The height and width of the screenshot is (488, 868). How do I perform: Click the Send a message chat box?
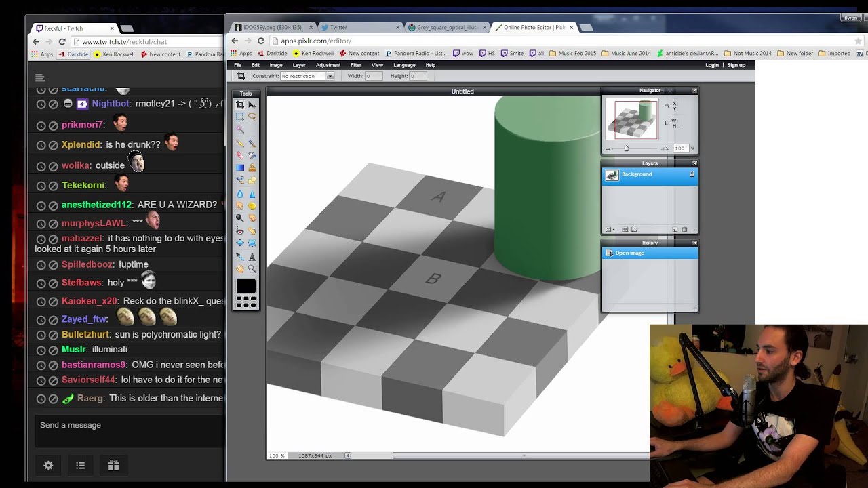pos(129,430)
